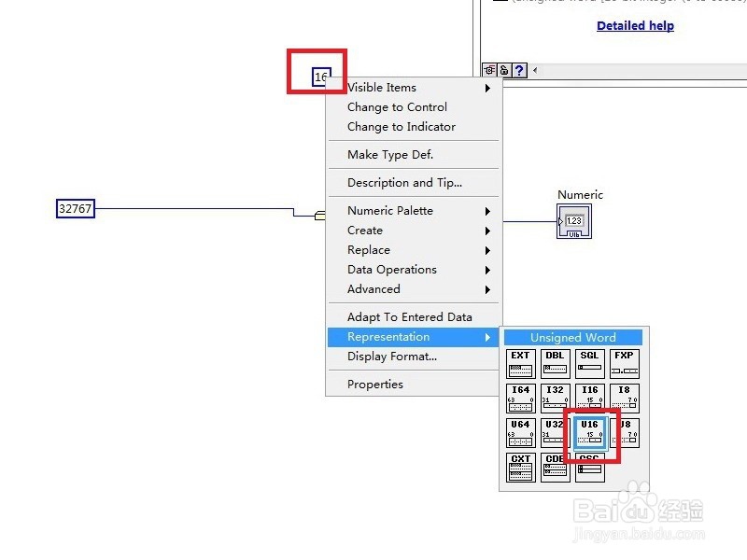Select the I8 byte integer representation
The width and height of the screenshot is (747, 560).
click(x=624, y=399)
